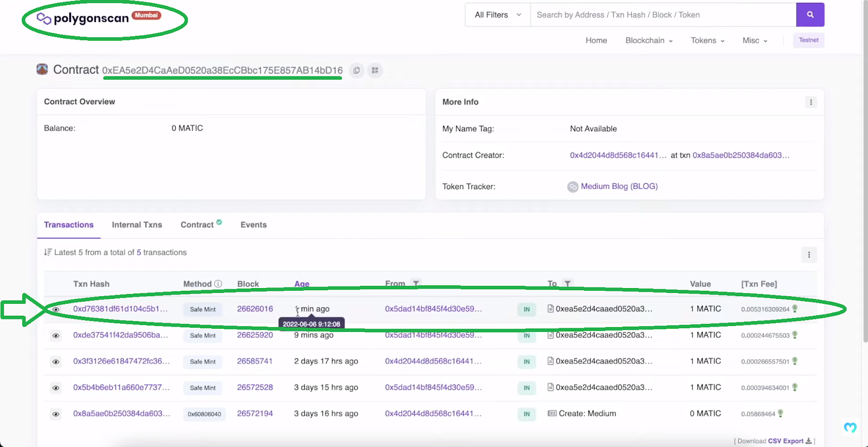This screenshot has height=447, width=868.
Task: Open transaction hash 0xd76381df61d104c5b1
Action: pos(120,309)
